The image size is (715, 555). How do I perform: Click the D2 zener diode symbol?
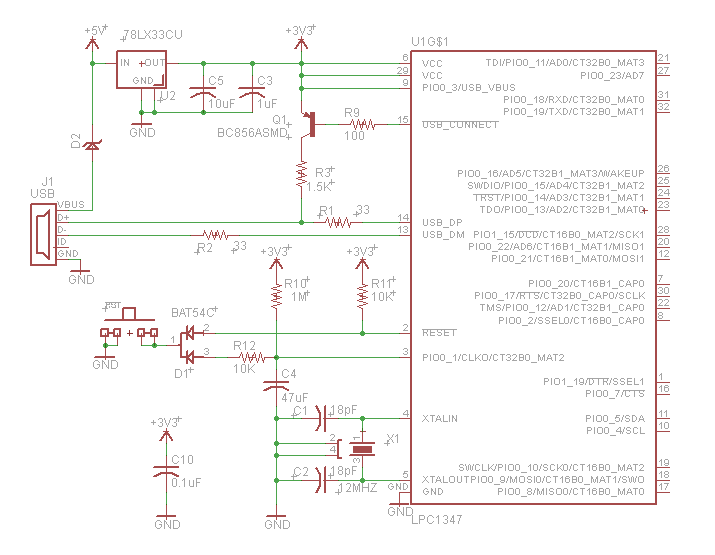pyautogui.click(x=93, y=145)
